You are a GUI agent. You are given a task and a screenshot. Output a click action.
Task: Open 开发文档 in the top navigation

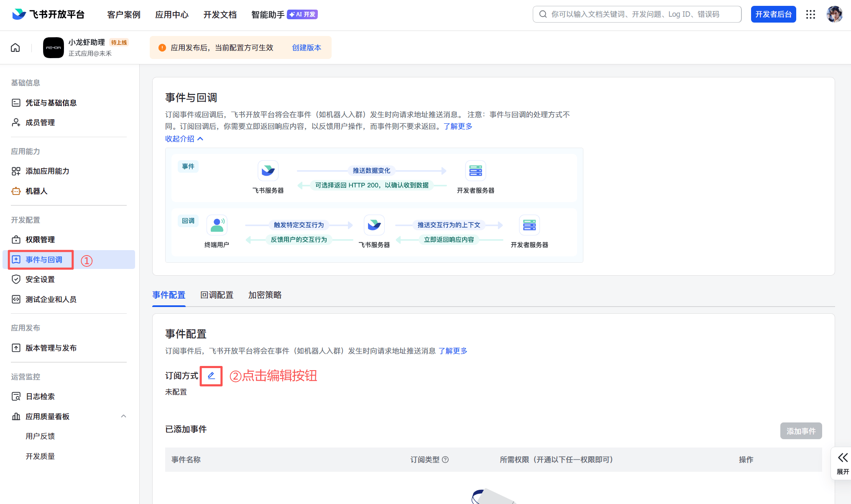pos(220,14)
